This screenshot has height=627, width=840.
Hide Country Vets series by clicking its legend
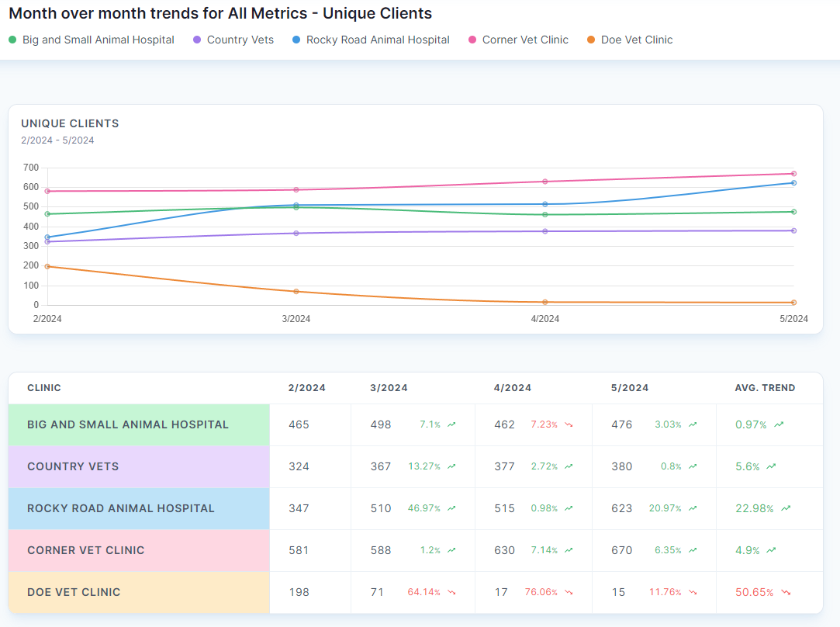coord(233,39)
